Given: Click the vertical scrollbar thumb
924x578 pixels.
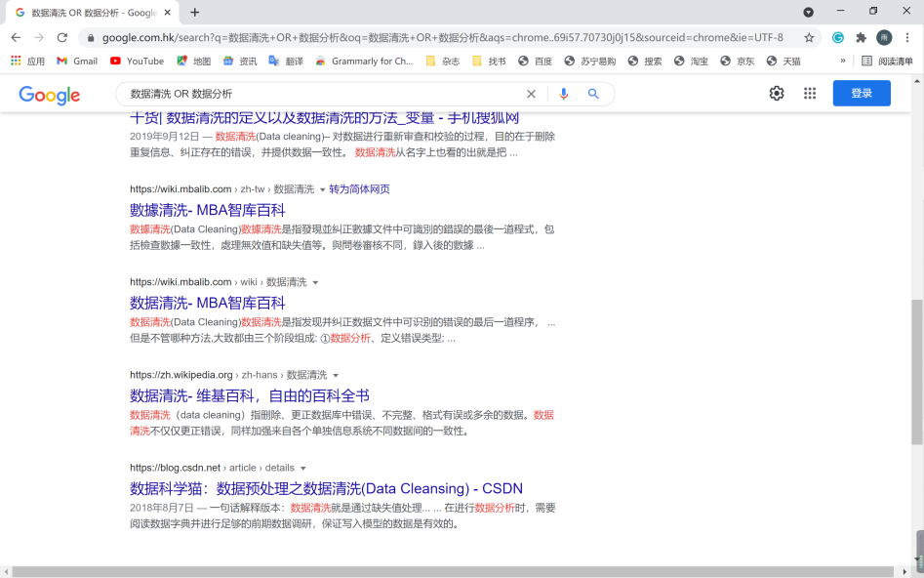Looking at the screenshot, I should point(917,372).
